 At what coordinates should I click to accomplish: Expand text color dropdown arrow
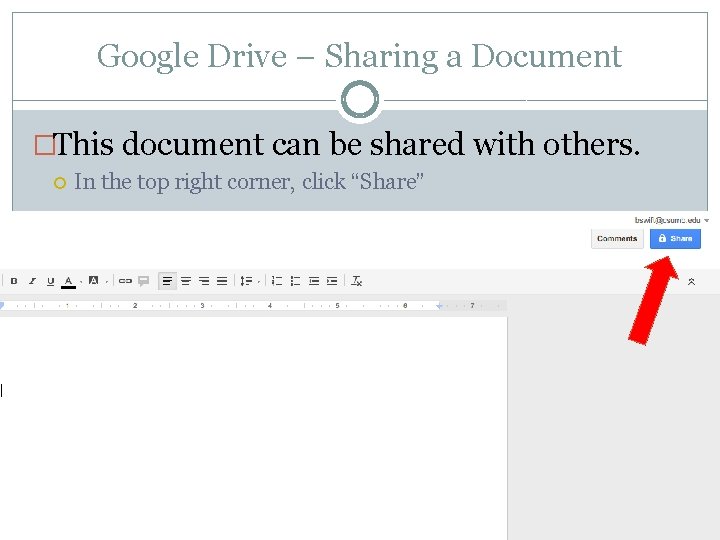click(81, 282)
